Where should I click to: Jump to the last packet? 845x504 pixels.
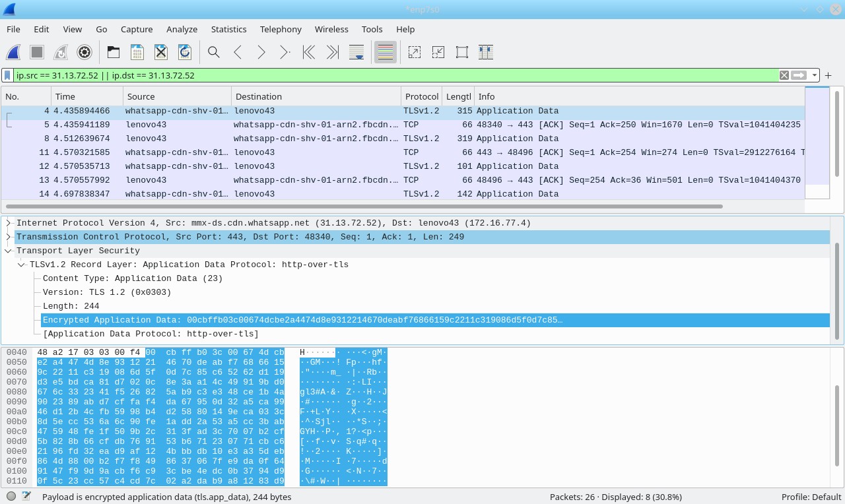coord(333,52)
